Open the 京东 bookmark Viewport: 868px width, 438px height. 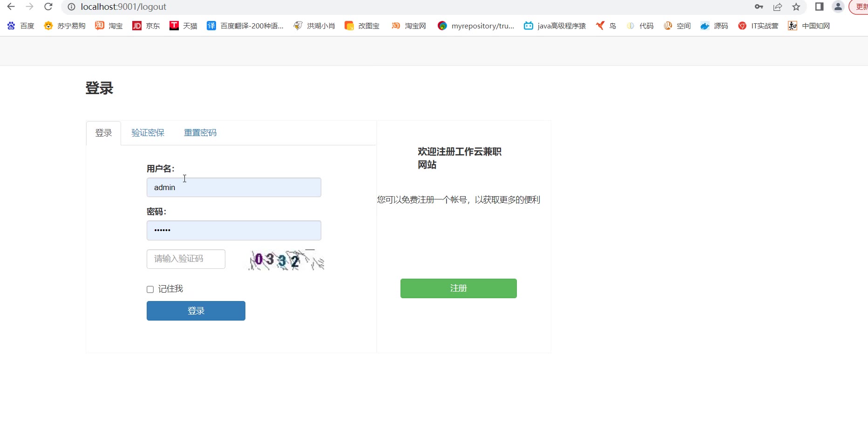pyautogui.click(x=146, y=26)
